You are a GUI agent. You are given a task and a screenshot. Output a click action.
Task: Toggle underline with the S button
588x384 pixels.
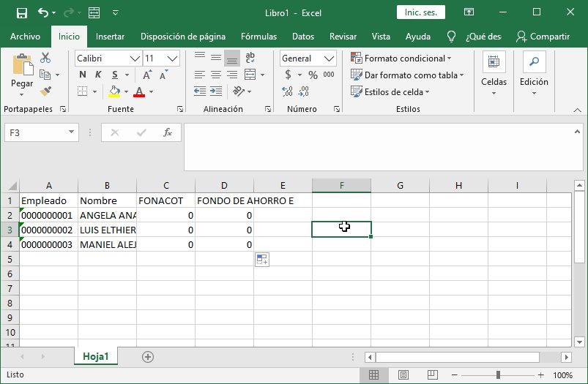click(x=115, y=75)
